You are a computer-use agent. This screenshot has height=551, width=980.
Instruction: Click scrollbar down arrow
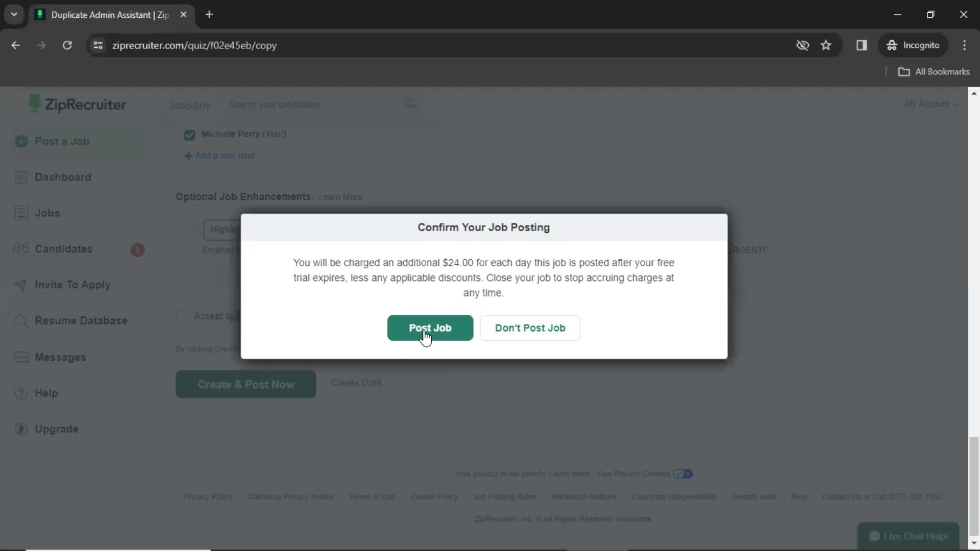[x=974, y=543]
